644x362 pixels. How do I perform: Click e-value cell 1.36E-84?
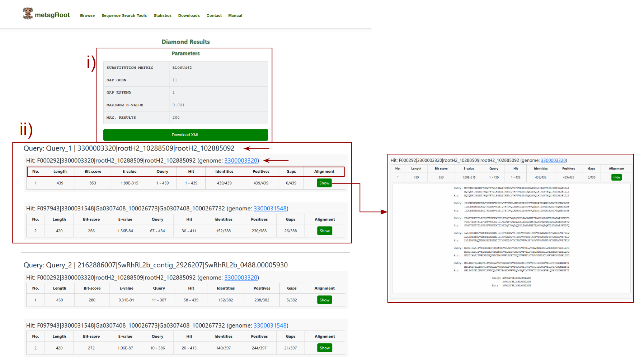point(125,231)
